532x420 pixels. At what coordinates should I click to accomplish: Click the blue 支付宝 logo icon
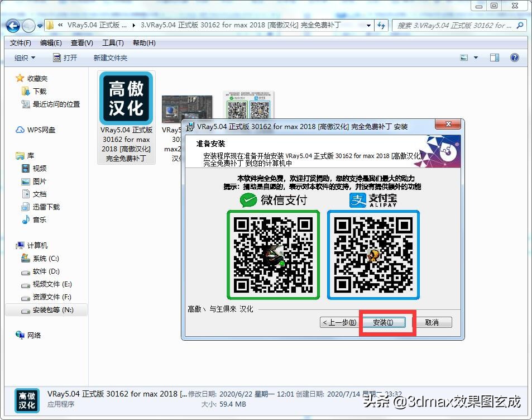click(358, 200)
